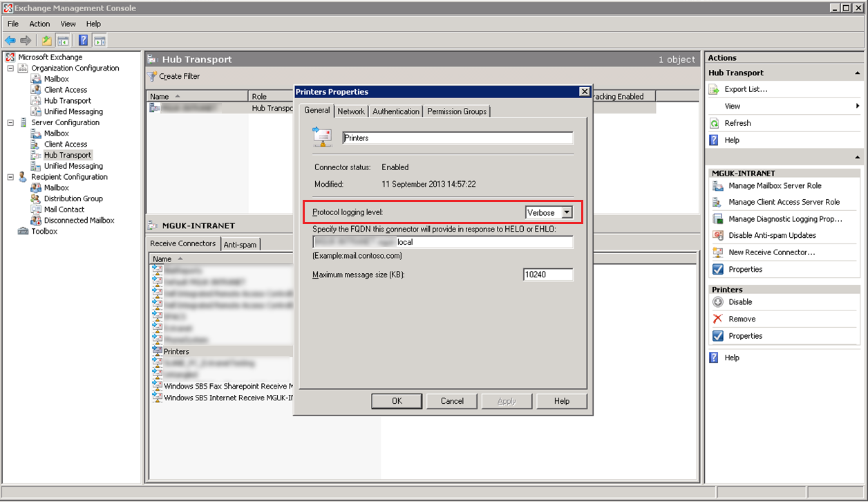Screen dimensions: 868x502
Task: Collapse the Hub Transport actions section arrow
Action: [x=858, y=73]
